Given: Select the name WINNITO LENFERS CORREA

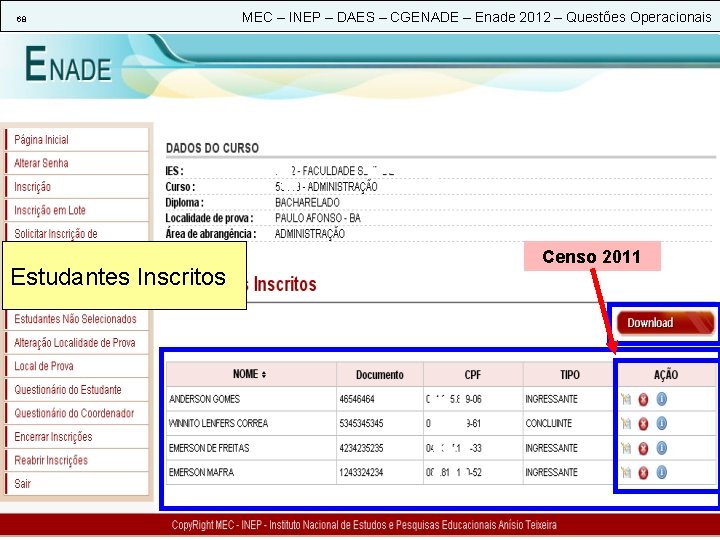Looking at the screenshot, I should 218,423.
